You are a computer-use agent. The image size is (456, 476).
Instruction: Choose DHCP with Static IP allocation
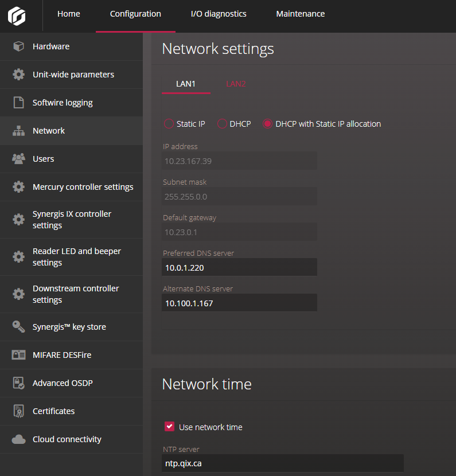pos(267,124)
